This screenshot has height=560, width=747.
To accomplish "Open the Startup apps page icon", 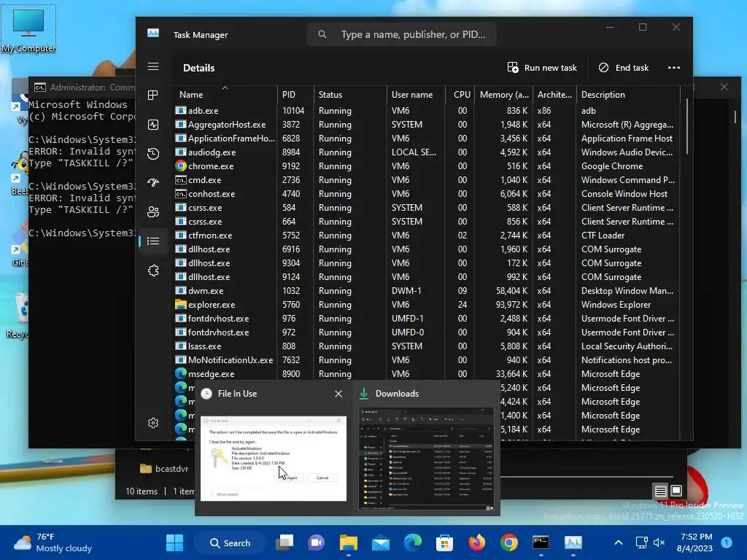I will 153,182.
